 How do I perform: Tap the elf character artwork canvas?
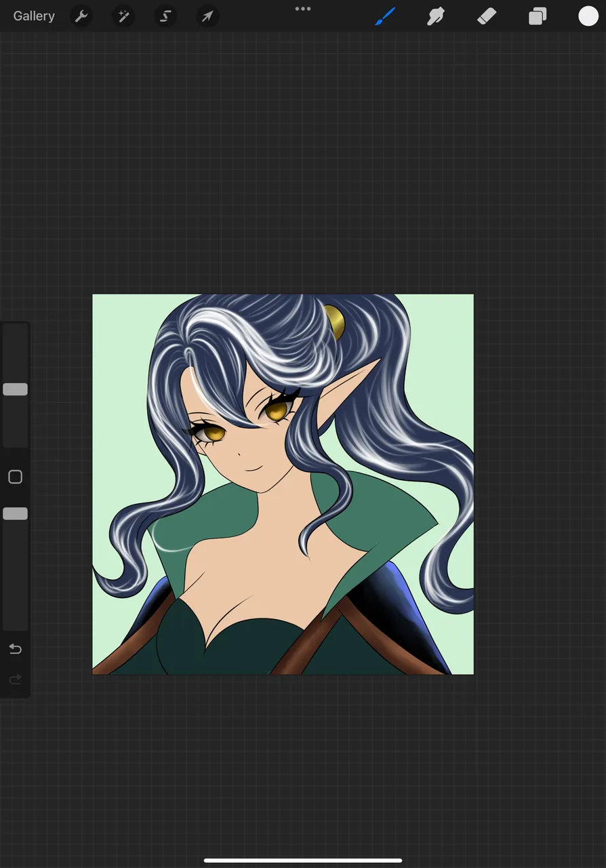pos(283,484)
